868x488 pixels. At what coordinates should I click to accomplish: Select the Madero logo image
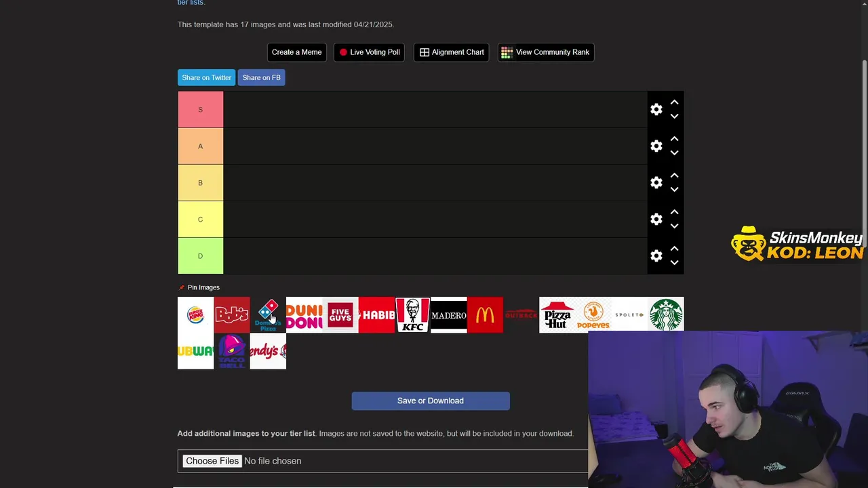(x=449, y=315)
